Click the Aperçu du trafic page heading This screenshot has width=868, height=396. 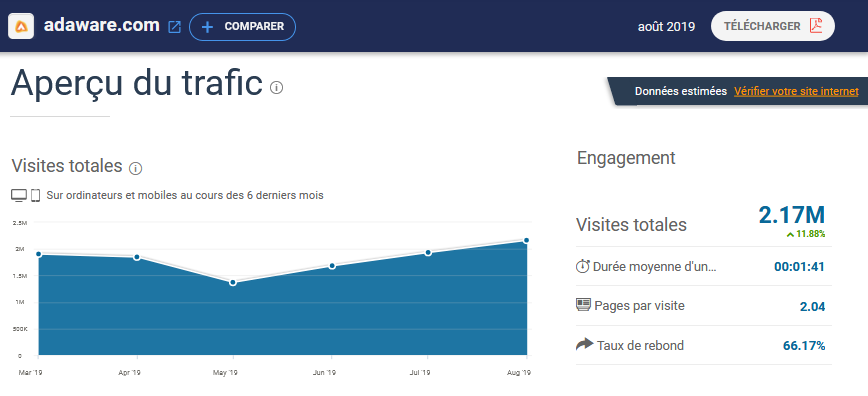[x=136, y=83]
